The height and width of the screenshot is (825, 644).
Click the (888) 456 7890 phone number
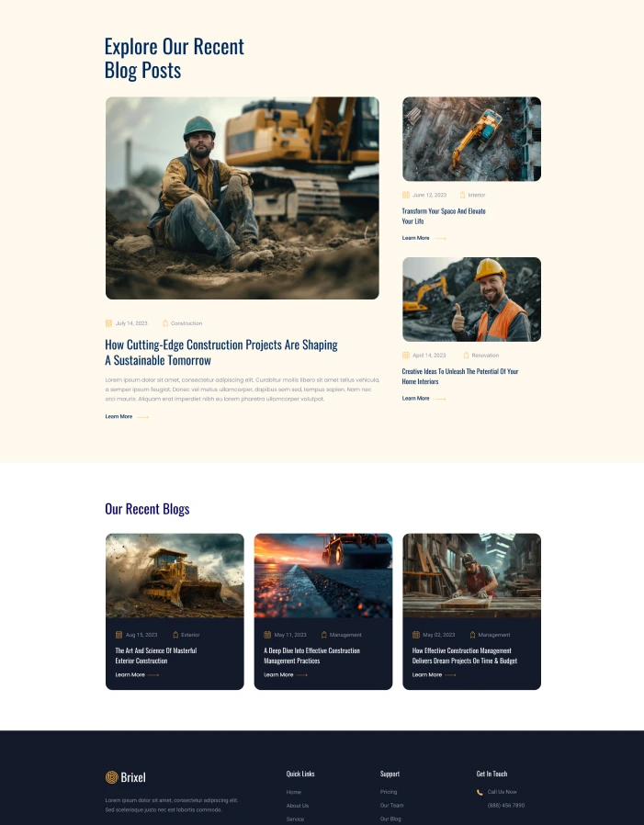[x=505, y=806]
